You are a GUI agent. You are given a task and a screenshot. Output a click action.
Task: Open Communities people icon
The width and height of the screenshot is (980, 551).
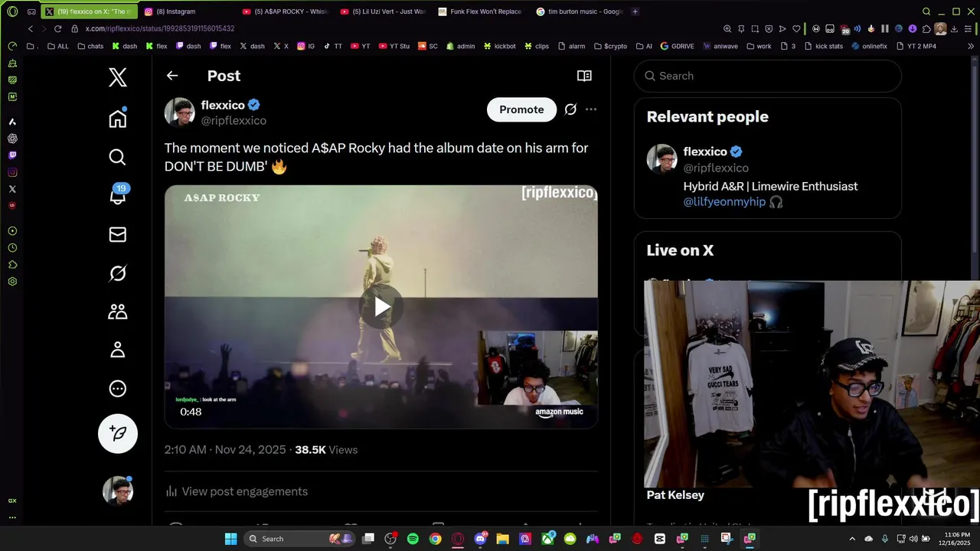117,311
